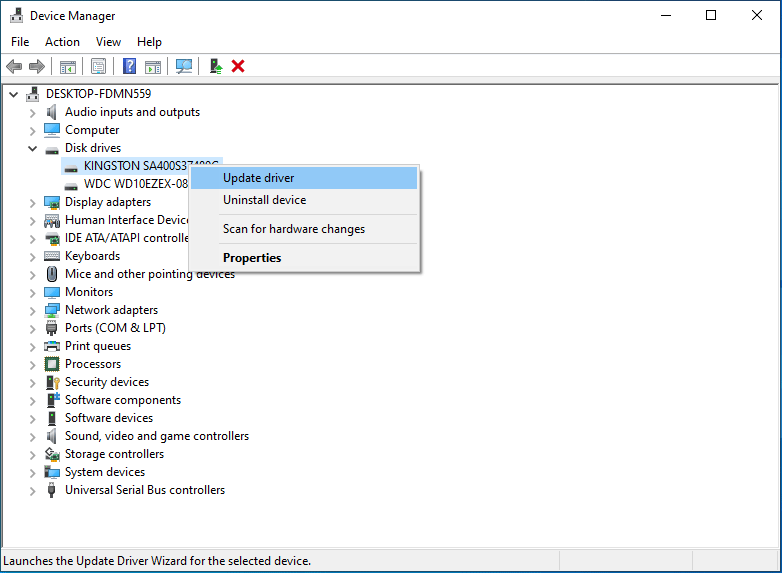Expand the Keyboards node
Image resolution: width=782 pixels, height=573 pixels.
[32, 257]
